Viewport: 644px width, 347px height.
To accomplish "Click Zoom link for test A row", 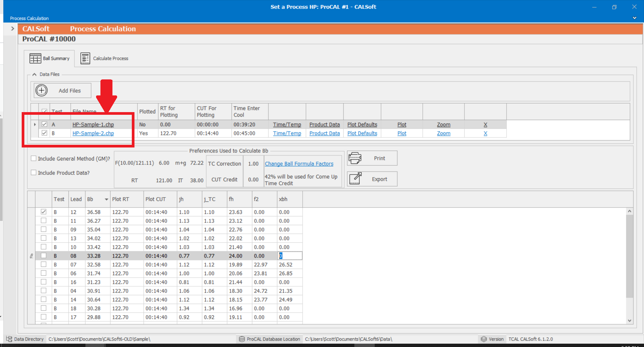I will (443, 124).
